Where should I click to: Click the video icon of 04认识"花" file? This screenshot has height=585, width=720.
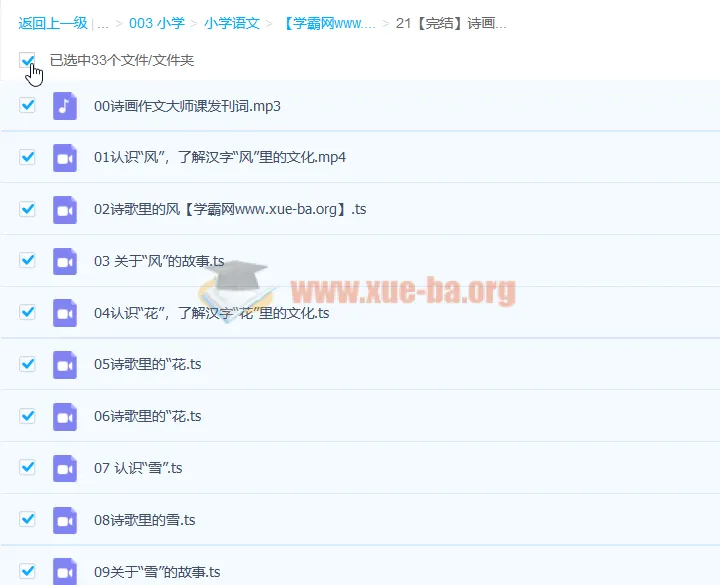[65, 313]
